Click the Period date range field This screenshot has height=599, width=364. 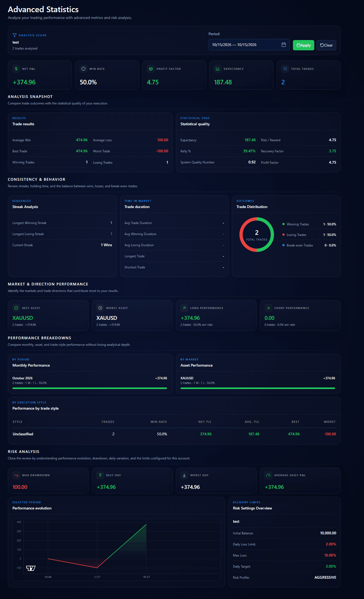tap(249, 45)
